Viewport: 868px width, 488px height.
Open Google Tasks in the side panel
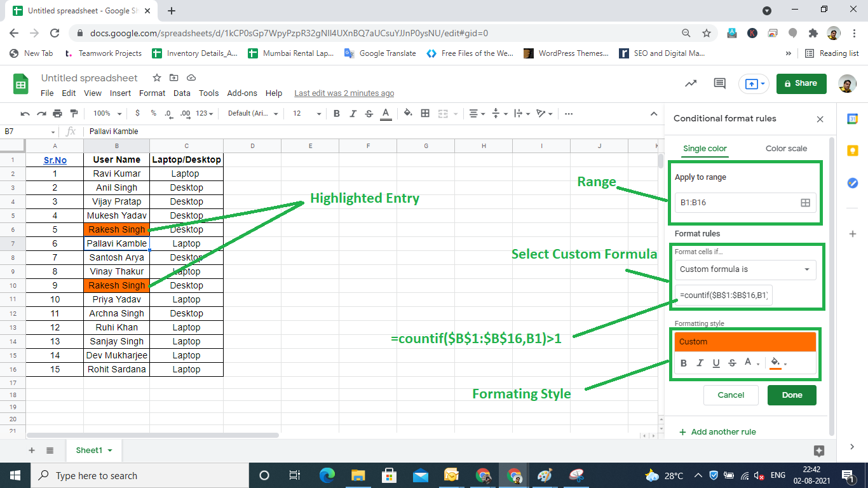(853, 183)
